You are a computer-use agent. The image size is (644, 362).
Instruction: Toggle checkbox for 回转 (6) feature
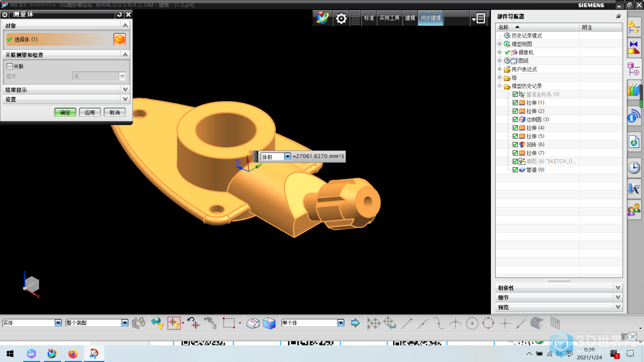[515, 144]
